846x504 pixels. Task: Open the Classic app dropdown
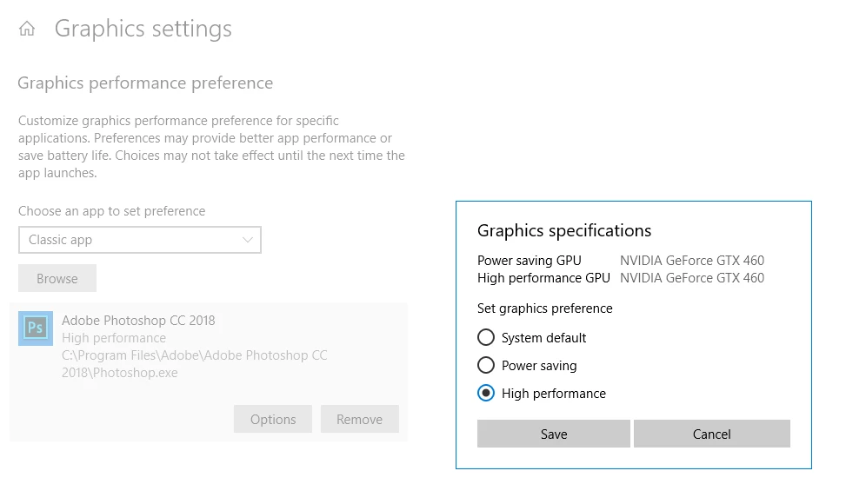point(139,240)
